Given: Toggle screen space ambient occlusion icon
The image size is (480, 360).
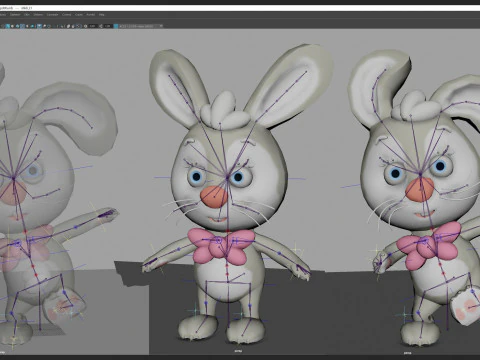Looking at the screenshot, I should pos(39,26).
